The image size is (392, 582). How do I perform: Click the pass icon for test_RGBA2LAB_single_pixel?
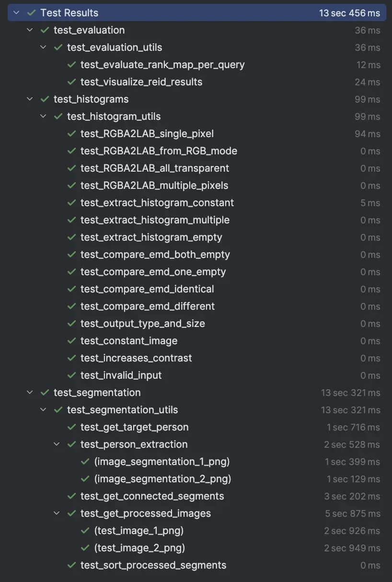pyautogui.click(x=72, y=134)
